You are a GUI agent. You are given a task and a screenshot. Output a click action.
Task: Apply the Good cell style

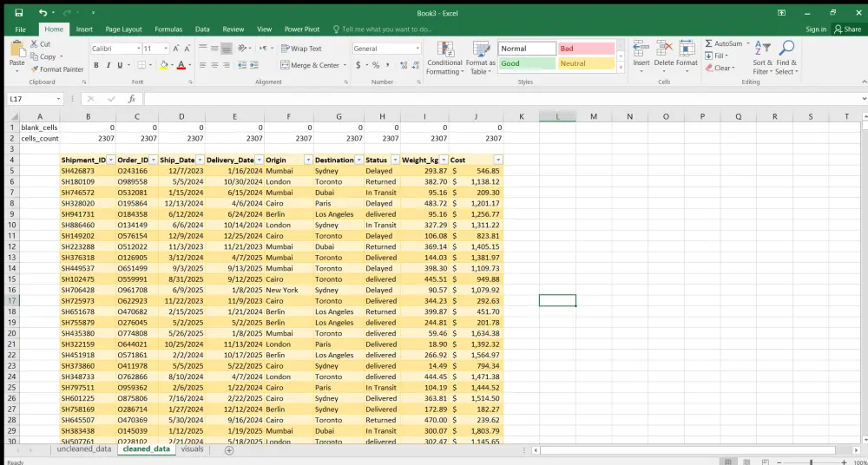pyautogui.click(x=527, y=63)
